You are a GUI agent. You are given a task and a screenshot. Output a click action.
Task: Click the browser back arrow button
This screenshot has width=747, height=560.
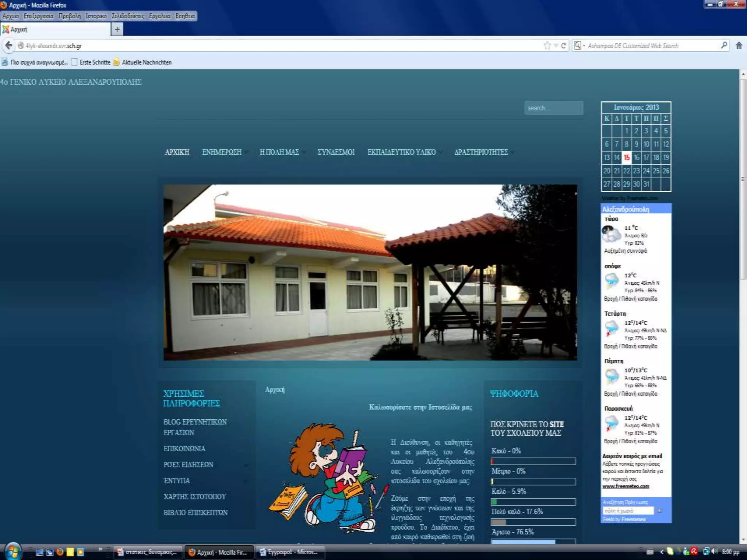[9, 46]
